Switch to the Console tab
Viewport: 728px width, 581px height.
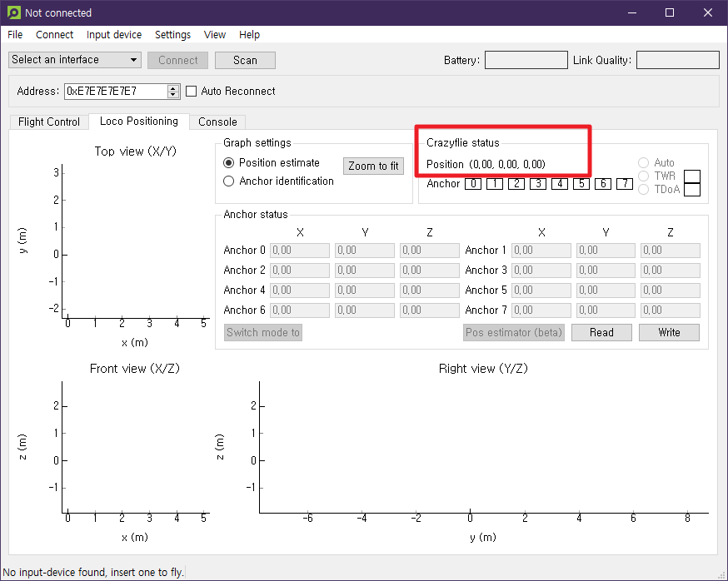[217, 122]
